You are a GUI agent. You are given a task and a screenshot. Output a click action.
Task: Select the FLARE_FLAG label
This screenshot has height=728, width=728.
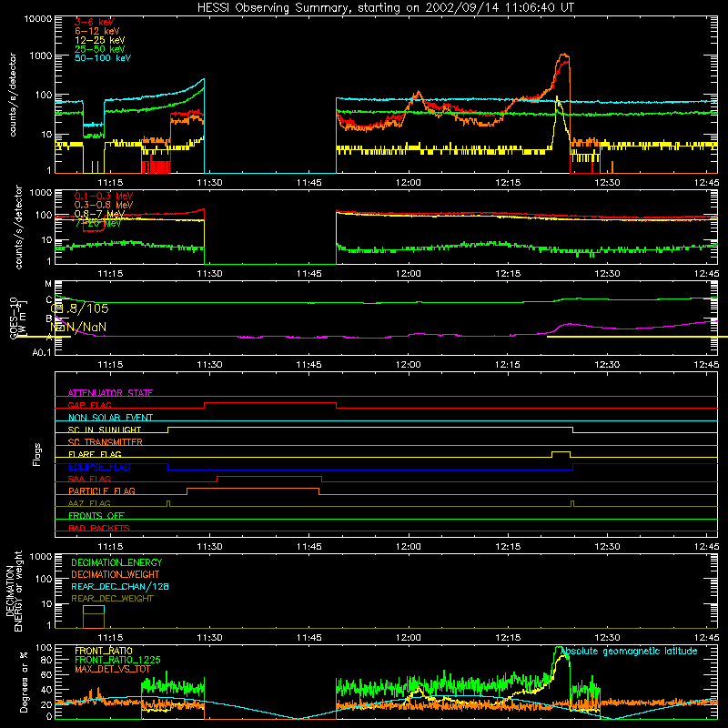click(x=95, y=454)
